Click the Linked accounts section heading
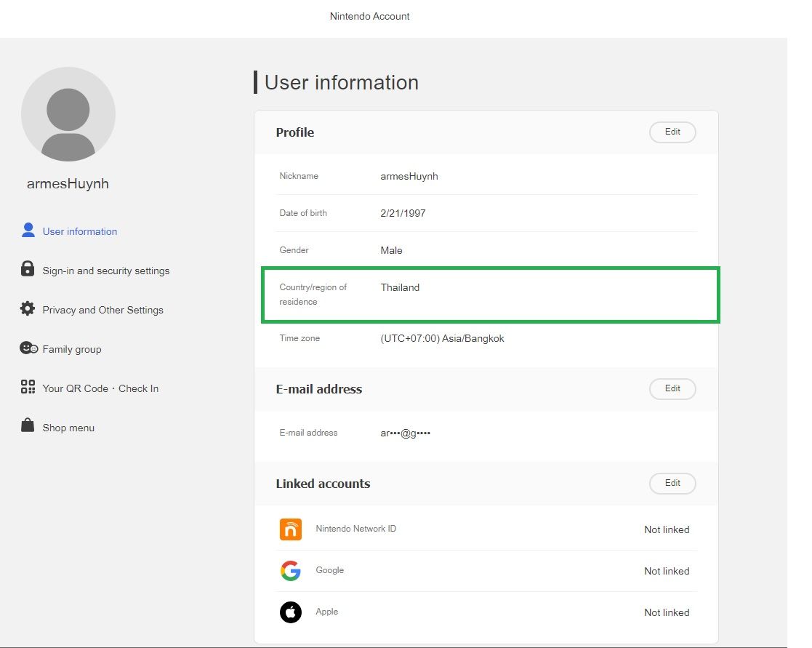The width and height of the screenshot is (812, 648). coord(323,484)
